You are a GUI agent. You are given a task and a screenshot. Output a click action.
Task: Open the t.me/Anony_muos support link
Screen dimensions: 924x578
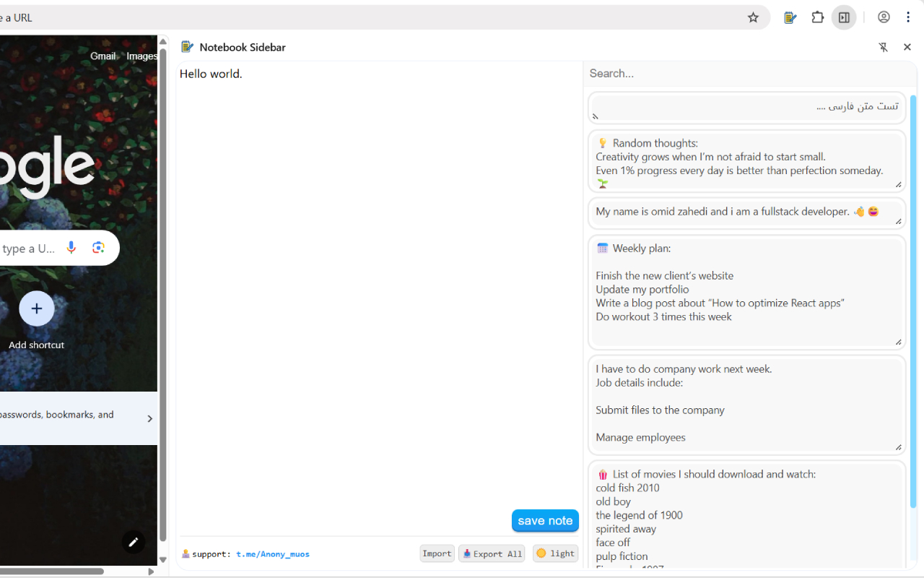click(273, 554)
